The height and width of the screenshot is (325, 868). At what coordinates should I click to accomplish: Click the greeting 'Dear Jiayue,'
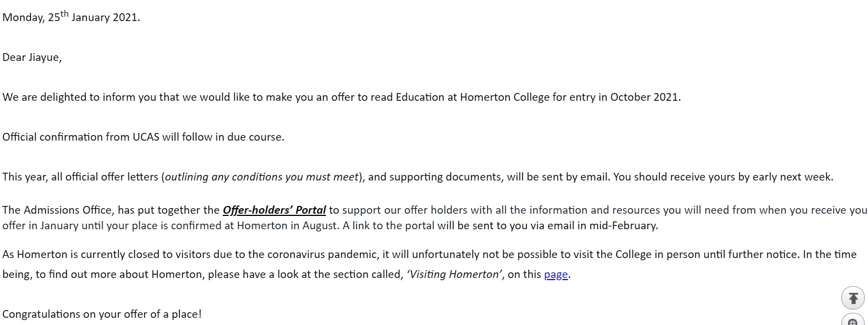pos(32,57)
